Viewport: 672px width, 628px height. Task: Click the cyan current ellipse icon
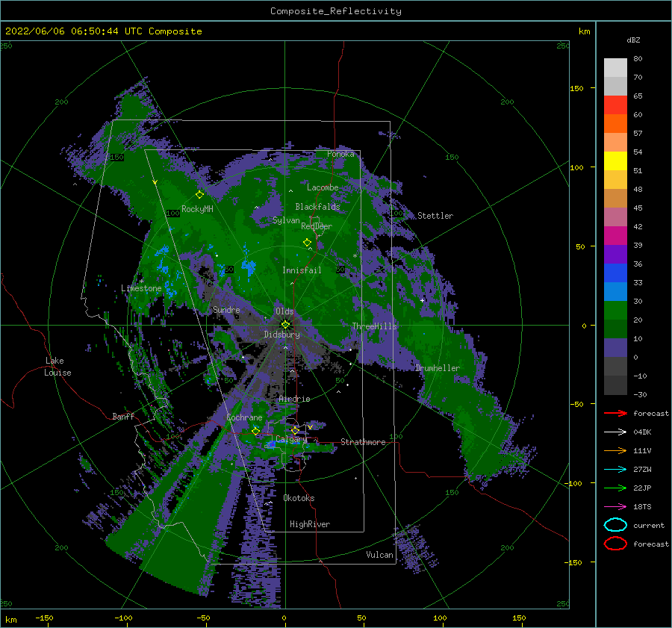click(x=615, y=525)
